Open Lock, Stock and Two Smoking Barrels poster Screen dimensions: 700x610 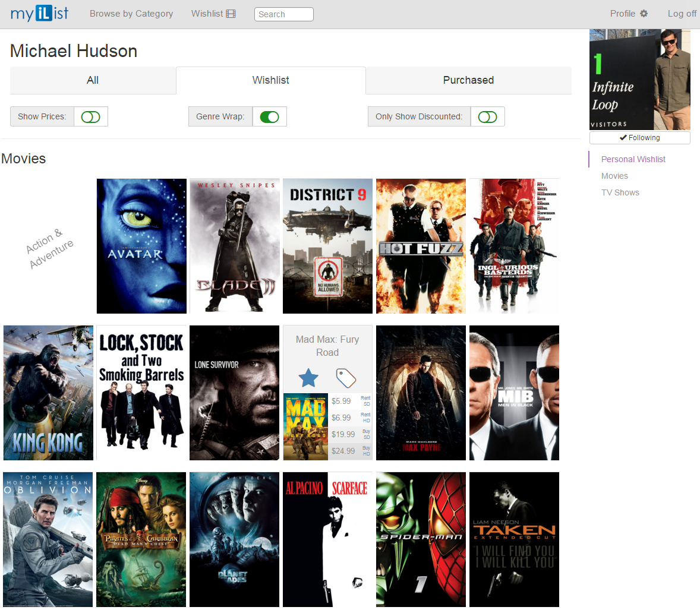[141, 393]
